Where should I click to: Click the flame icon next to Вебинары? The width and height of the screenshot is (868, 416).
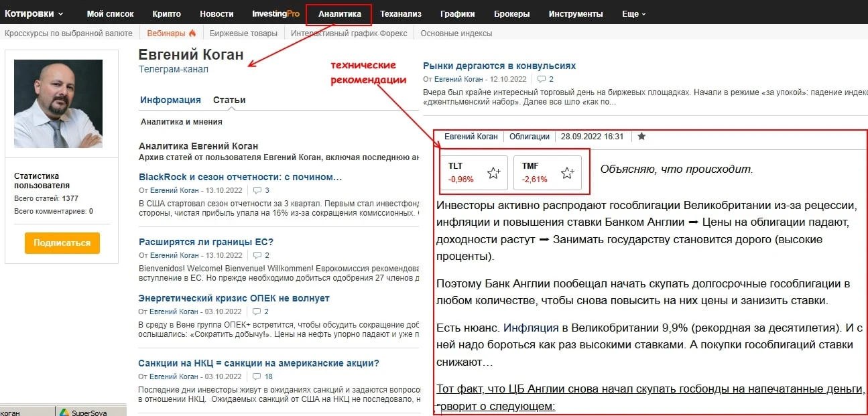click(192, 33)
